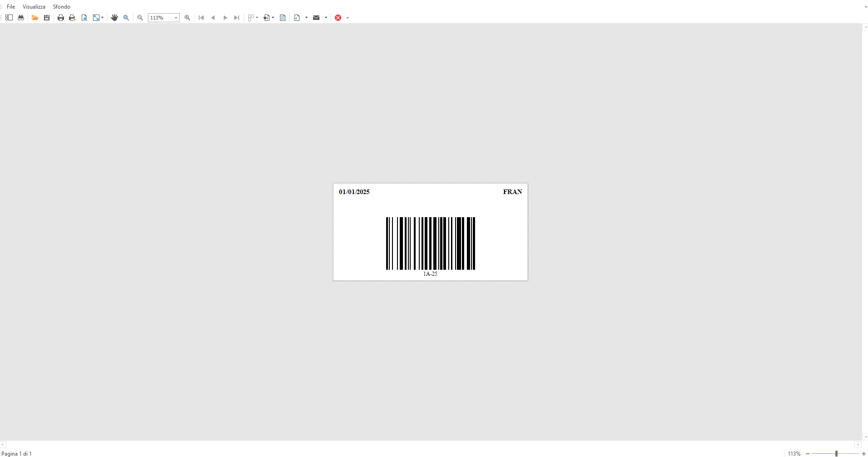The width and height of the screenshot is (868, 457).
Task: Expand the 113% zoom level dropdown
Action: click(x=176, y=18)
